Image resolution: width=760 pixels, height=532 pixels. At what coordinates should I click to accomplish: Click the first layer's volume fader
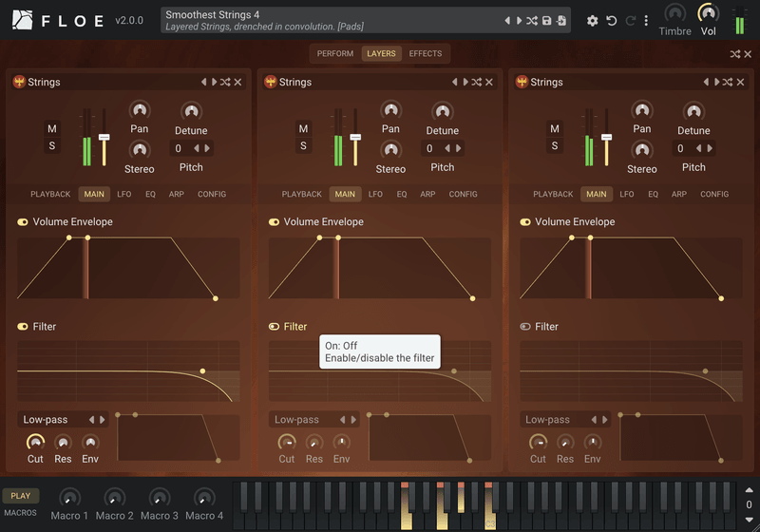[104, 137]
